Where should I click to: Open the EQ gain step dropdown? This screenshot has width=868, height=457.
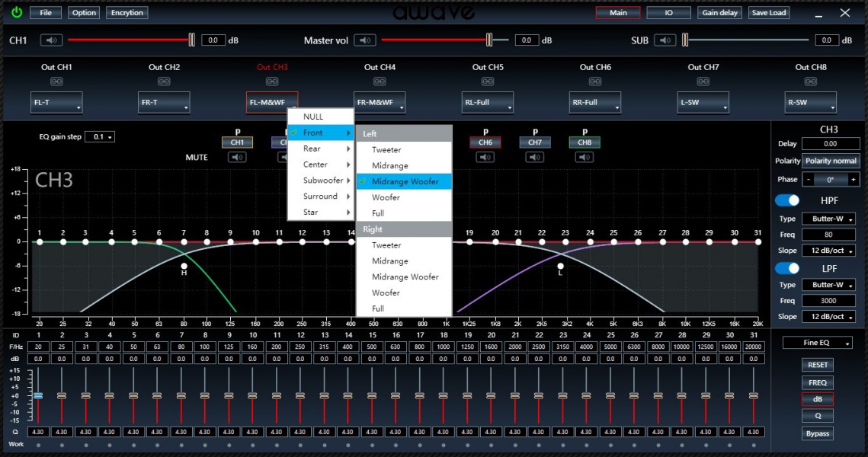point(100,137)
